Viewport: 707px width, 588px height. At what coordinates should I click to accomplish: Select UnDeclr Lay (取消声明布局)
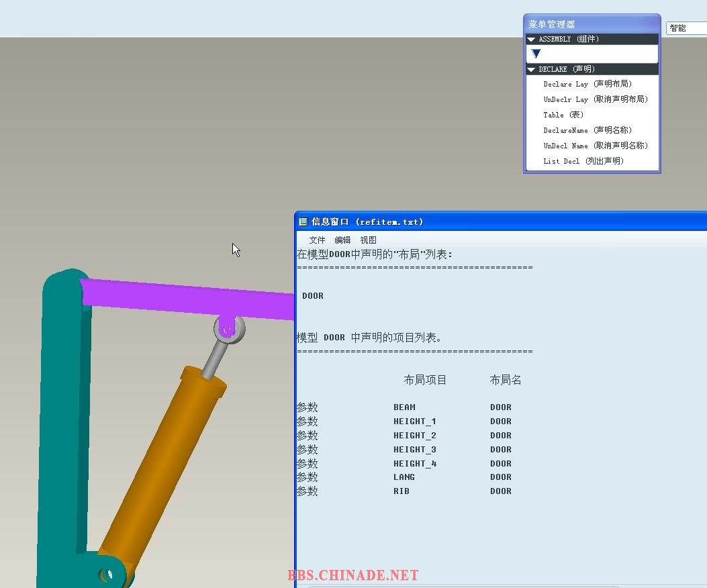(x=595, y=99)
